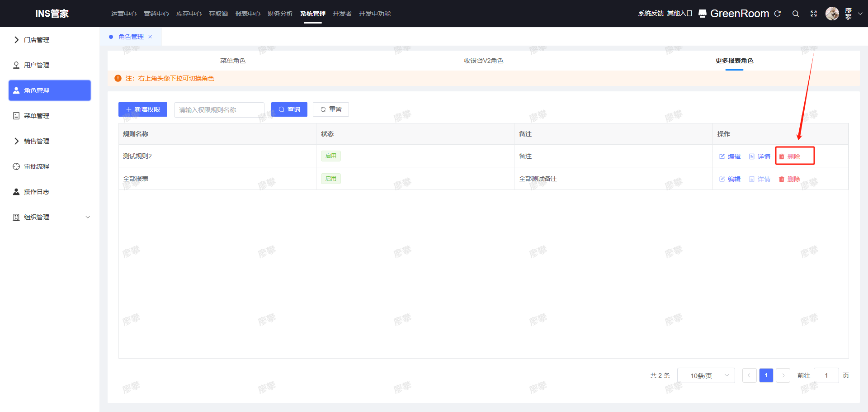Click the 角色管理 sidebar icon

click(16, 90)
